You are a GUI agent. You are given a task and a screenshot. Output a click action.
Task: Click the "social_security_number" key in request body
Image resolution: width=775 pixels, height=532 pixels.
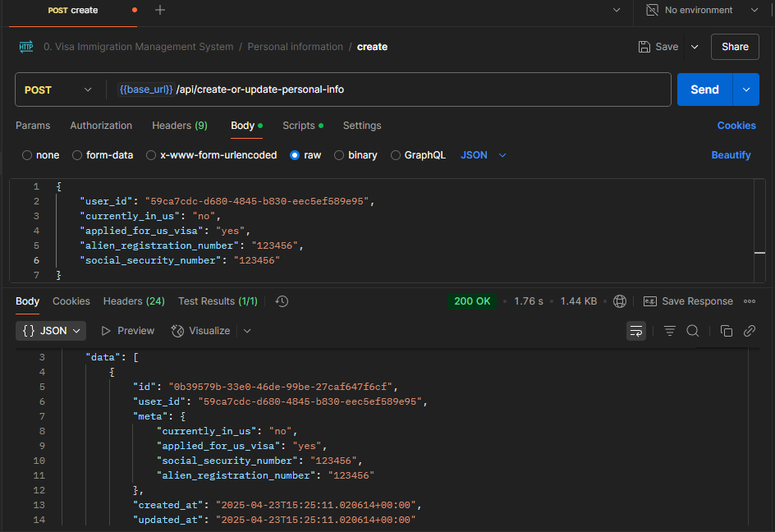coord(151,260)
